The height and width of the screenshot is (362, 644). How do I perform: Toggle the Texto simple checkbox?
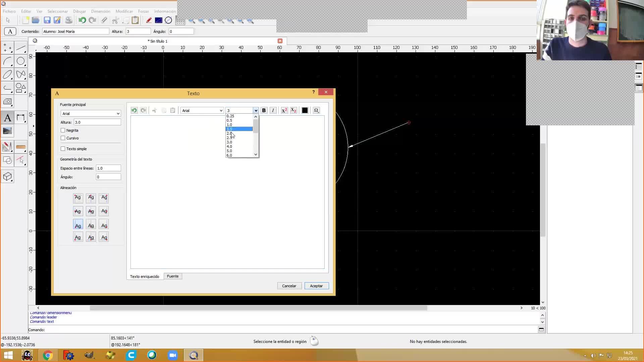[x=63, y=149]
